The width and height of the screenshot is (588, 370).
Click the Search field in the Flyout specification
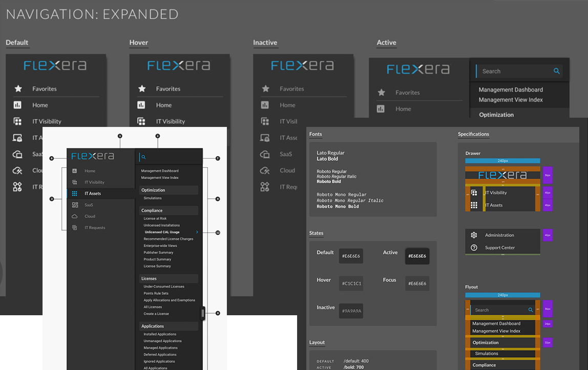[x=499, y=310]
